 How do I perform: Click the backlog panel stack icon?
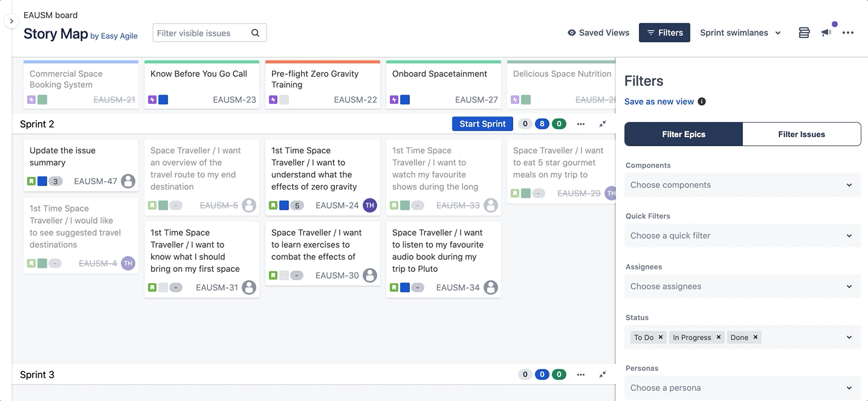click(804, 33)
